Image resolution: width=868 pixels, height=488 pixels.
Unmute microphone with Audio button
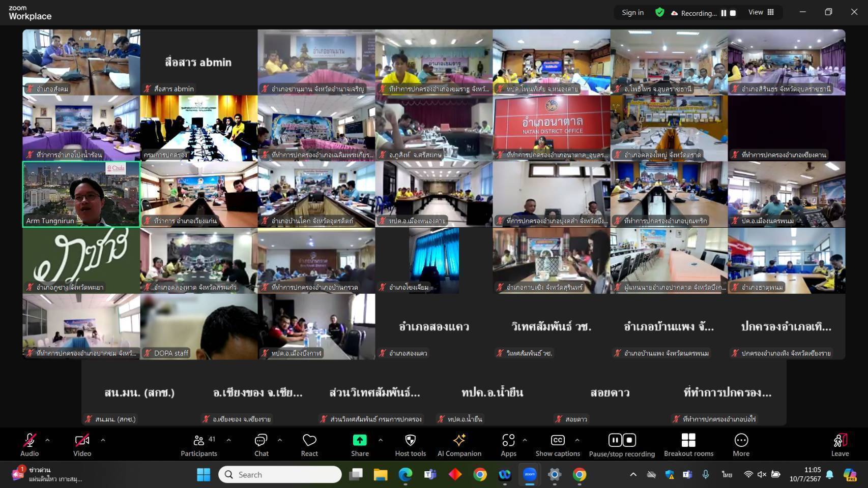click(30, 445)
